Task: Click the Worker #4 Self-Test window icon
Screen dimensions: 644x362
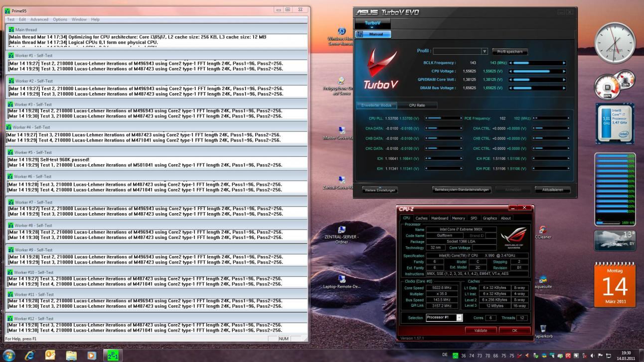Action: (x=8, y=127)
